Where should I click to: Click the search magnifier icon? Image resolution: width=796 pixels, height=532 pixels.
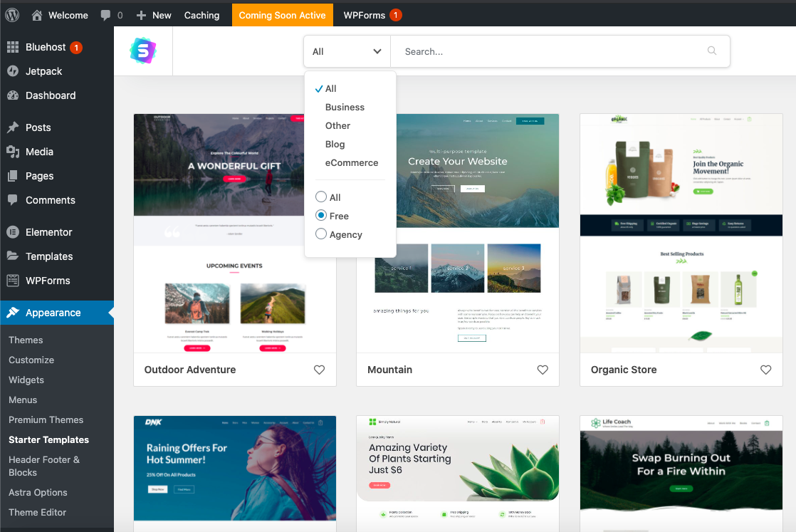pos(712,51)
